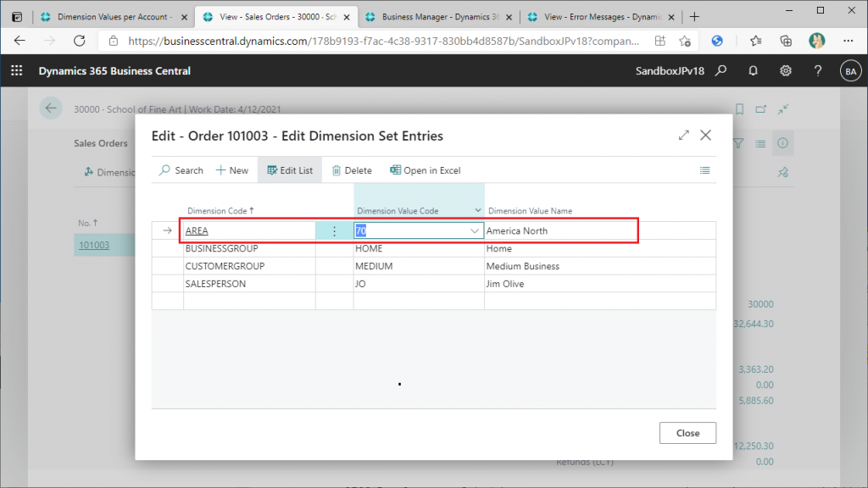Click the JO dimension value code cell
The width and height of the screenshot is (868, 488).
pyautogui.click(x=419, y=284)
